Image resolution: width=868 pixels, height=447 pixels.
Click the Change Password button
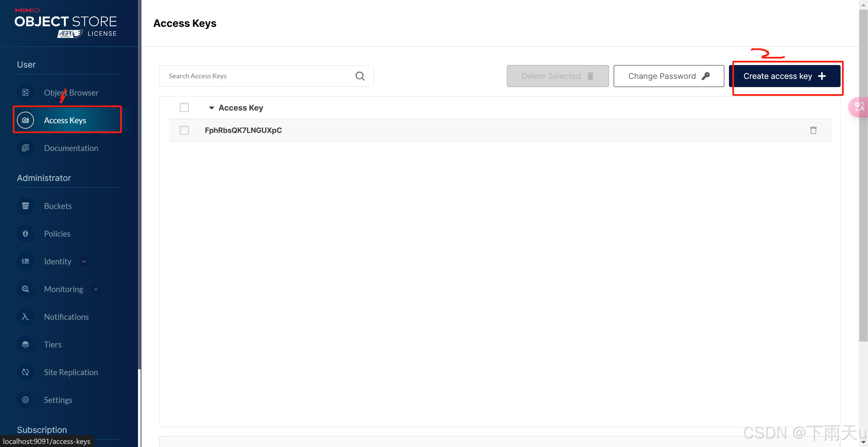pyautogui.click(x=668, y=76)
